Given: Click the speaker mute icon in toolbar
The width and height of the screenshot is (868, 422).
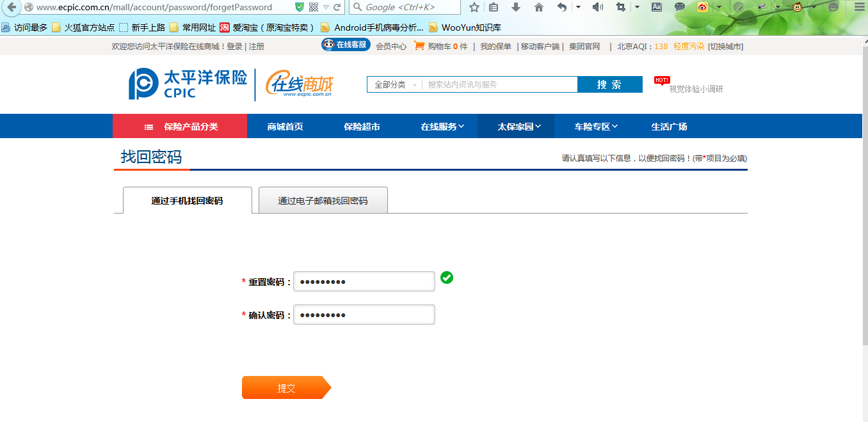Looking at the screenshot, I should coord(598,7).
